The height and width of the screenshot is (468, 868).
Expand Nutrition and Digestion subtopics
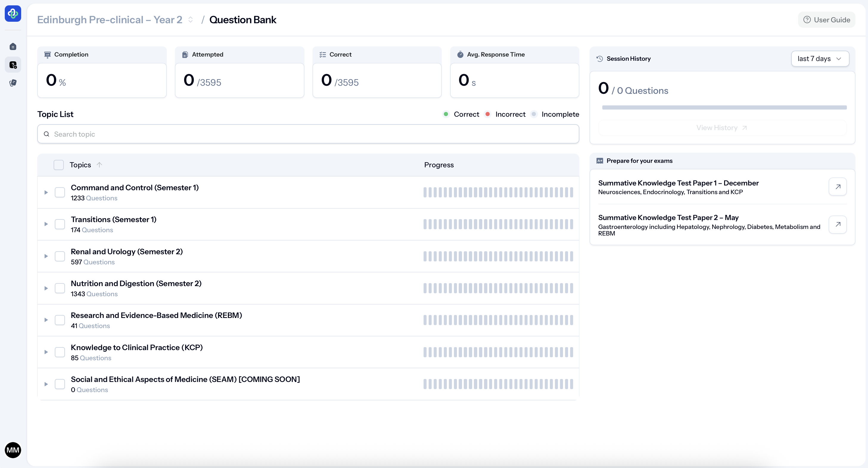[46, 288]
